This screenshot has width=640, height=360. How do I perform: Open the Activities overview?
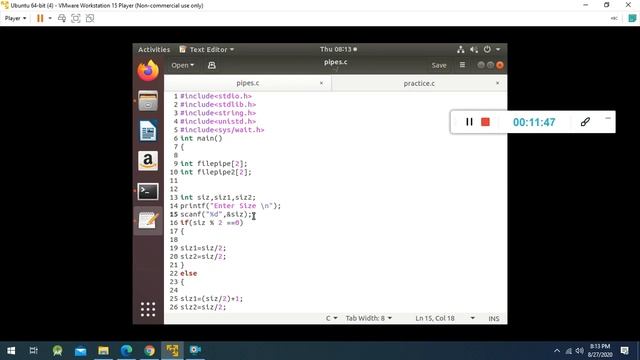coord(154,49)
